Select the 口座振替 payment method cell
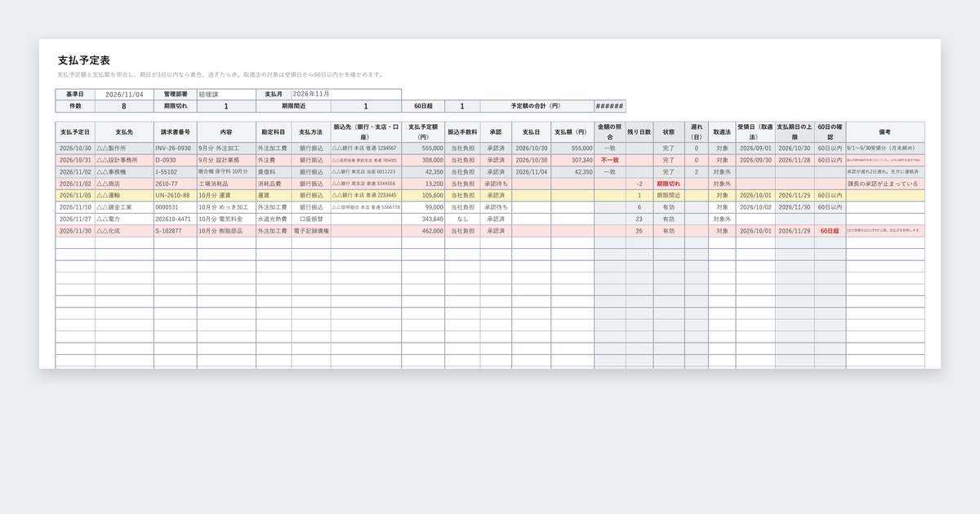 [310, 219]
